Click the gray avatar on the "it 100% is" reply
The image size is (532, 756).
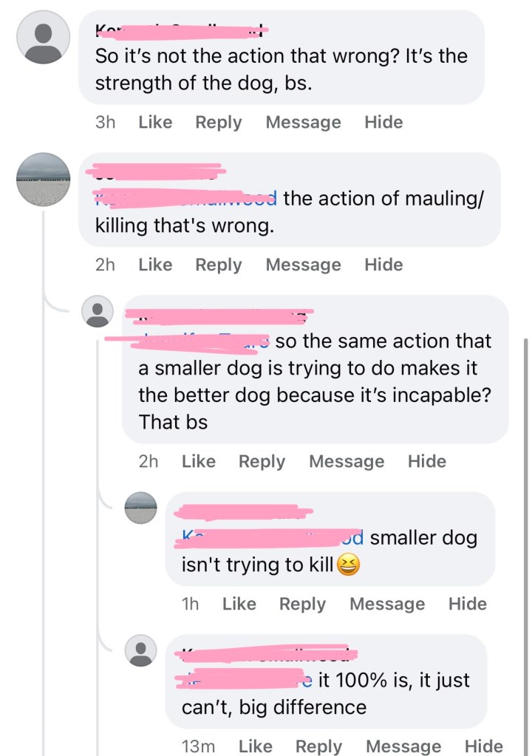pyautogui.click(x=140, y=650)
